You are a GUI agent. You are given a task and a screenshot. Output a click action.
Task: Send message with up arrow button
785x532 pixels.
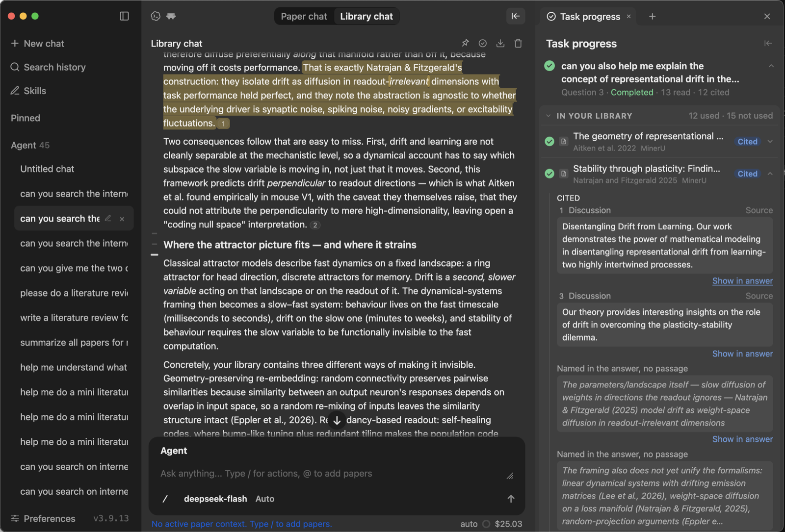coord(511,499)
